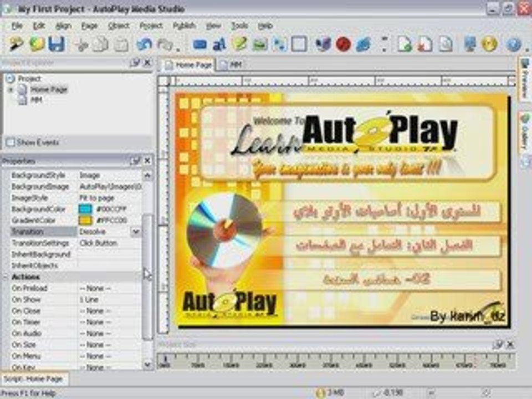The height and width of the screenshot is (399, 532).
Task: Pin the Project Explorer panel
Action: point(135,63)
